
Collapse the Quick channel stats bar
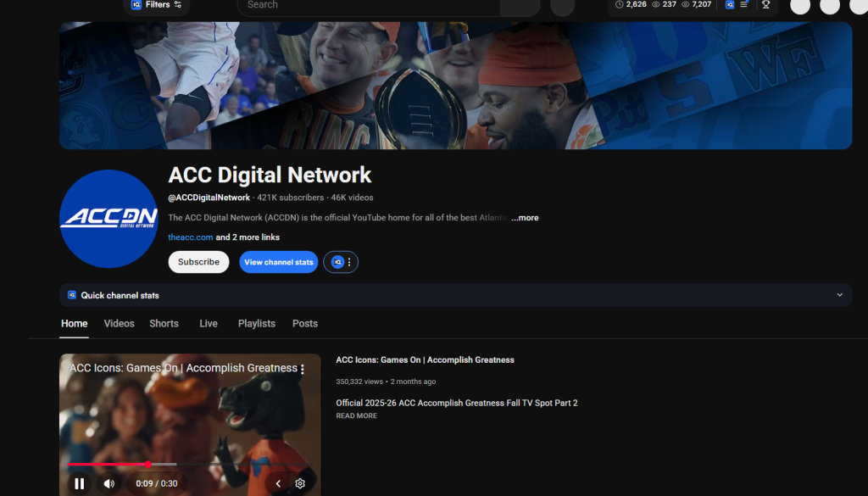(839, 295)
